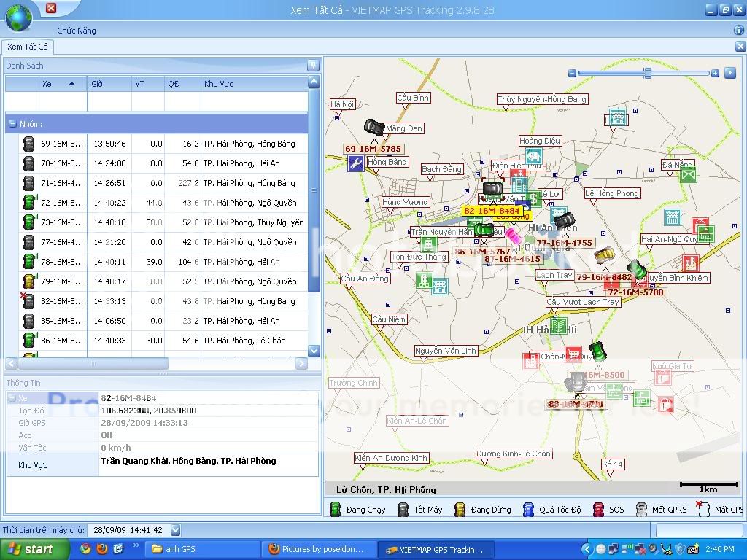Click the zoom-out minus button on map
This screenshot has width=747, height=560.
click(x=571, y=73)
